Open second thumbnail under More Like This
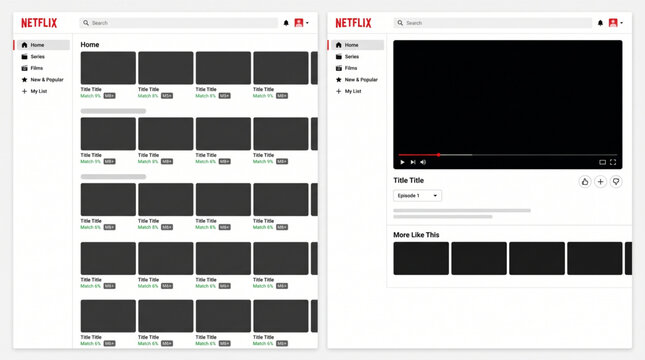Image resolution: width=645 pixels, height=360 pixels. coord(479,258)
